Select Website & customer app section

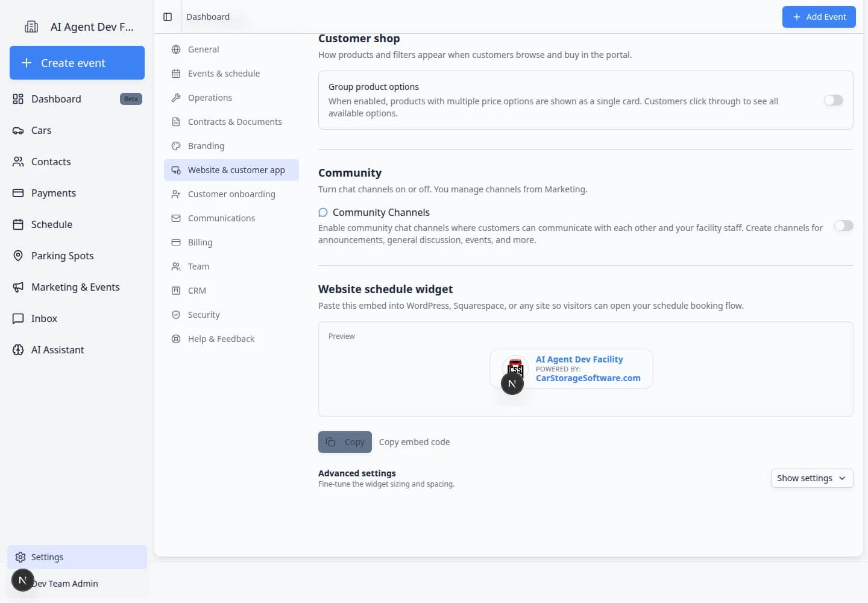(x=231, y=170)
